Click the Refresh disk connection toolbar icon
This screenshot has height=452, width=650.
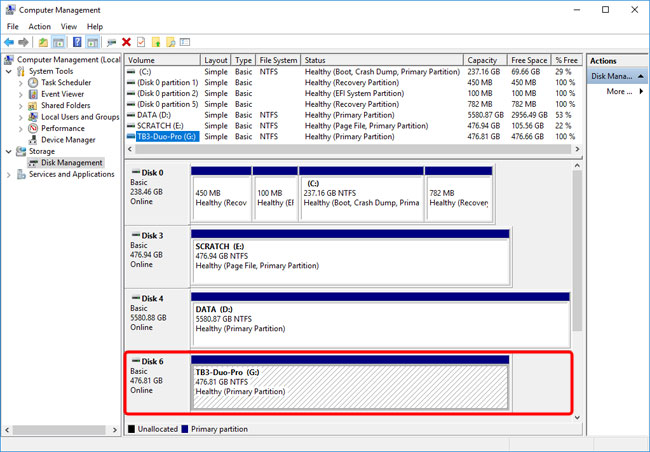pyautogui.click(x=111, y=42)
